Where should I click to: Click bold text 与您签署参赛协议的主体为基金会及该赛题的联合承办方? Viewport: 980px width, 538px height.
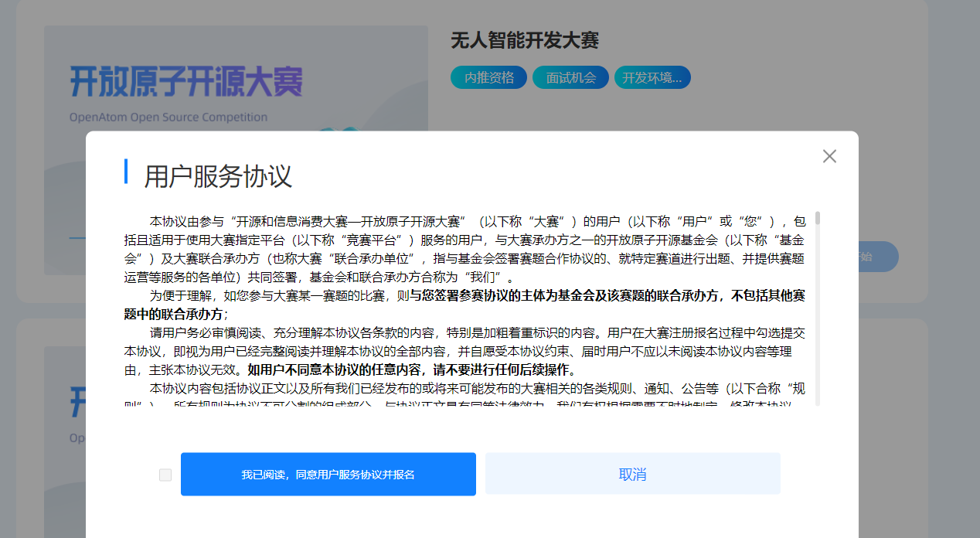564,295
